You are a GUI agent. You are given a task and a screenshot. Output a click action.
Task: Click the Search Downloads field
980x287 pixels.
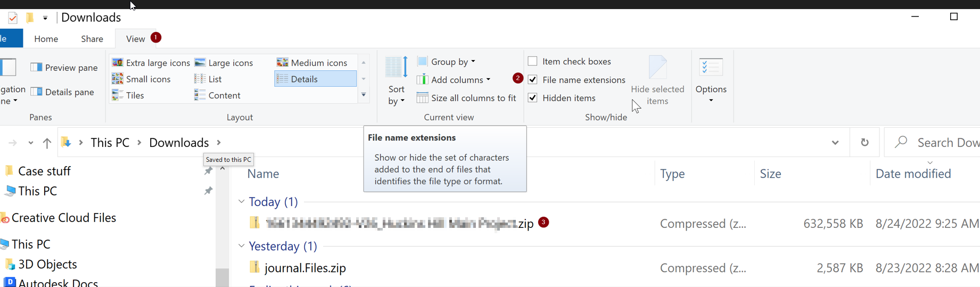(942, 143)
